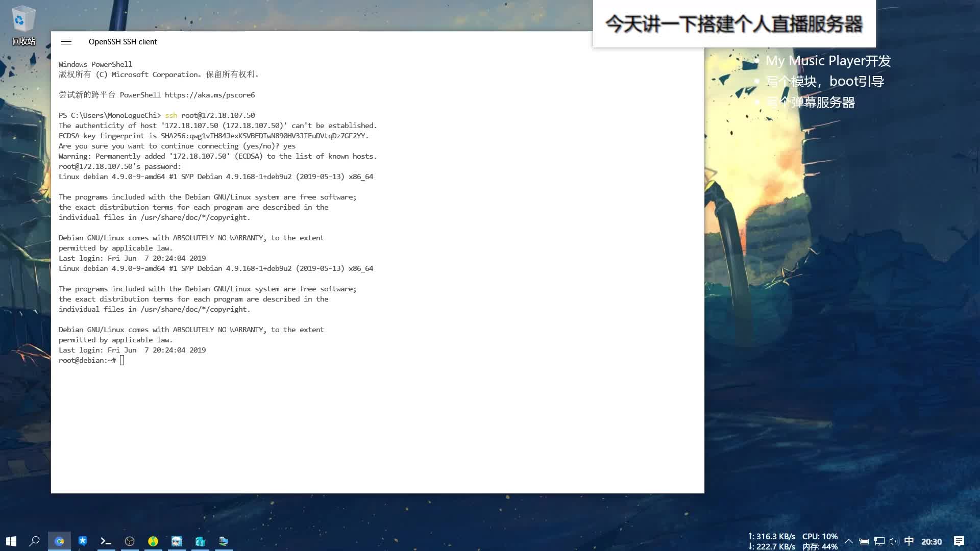This screenshot has height=551, width=980.
Task: Open the yellow-green round app icon
Action: 153,541
